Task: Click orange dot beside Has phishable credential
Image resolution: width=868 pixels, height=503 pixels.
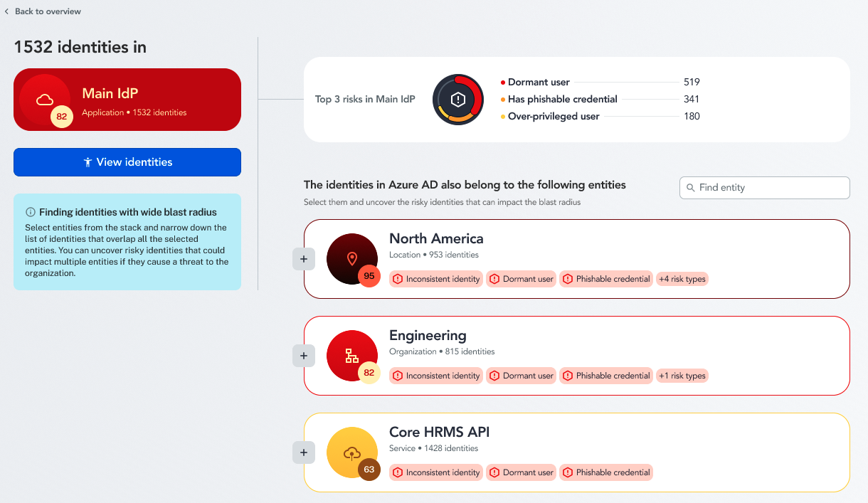Action: pos(503,100)
